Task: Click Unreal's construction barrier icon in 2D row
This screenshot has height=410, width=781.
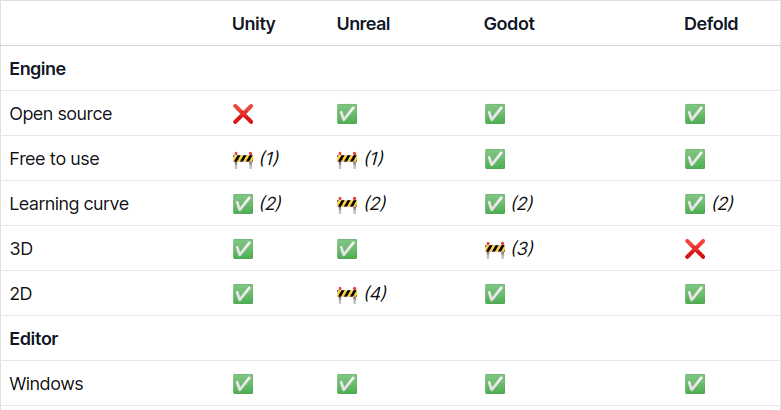Action: pyautogui.click(x=347, y=294)
